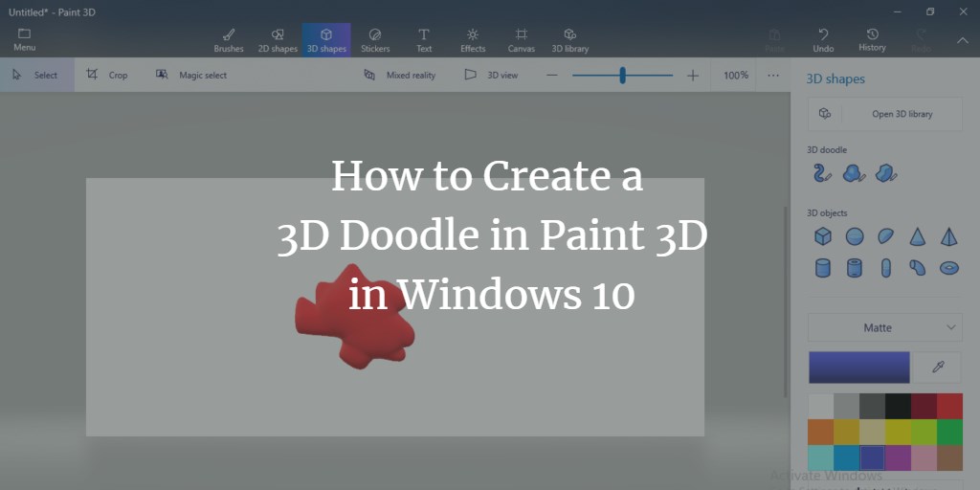Image resolution: width=980 pixels, height=490 pixels.
Task: Activate the Select tool
Action: 37,75
